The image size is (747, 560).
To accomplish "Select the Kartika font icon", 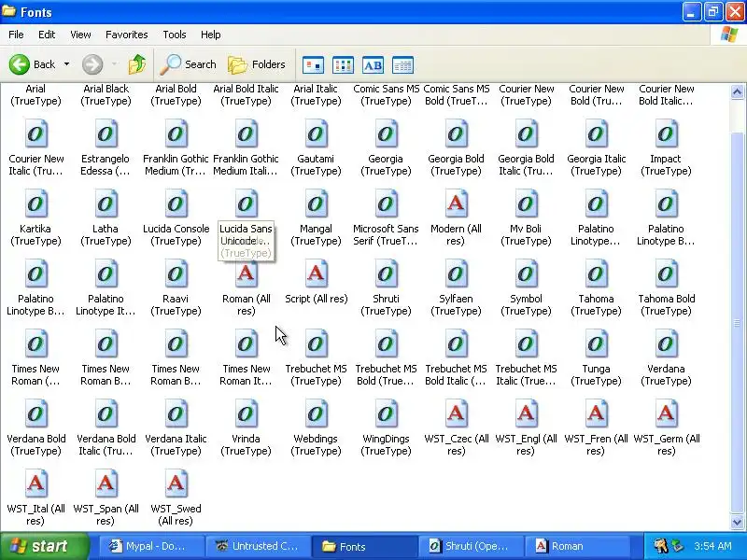I will click(x=36, y=203).
